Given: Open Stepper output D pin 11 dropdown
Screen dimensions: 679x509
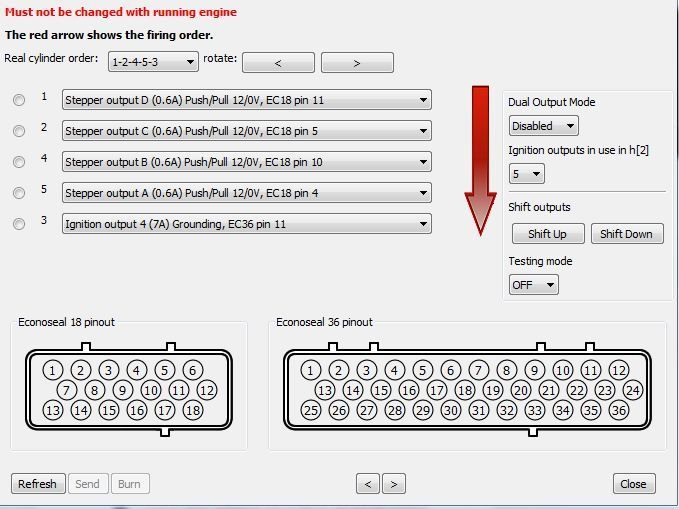Looking at the screenshot, I should point(247,100).
